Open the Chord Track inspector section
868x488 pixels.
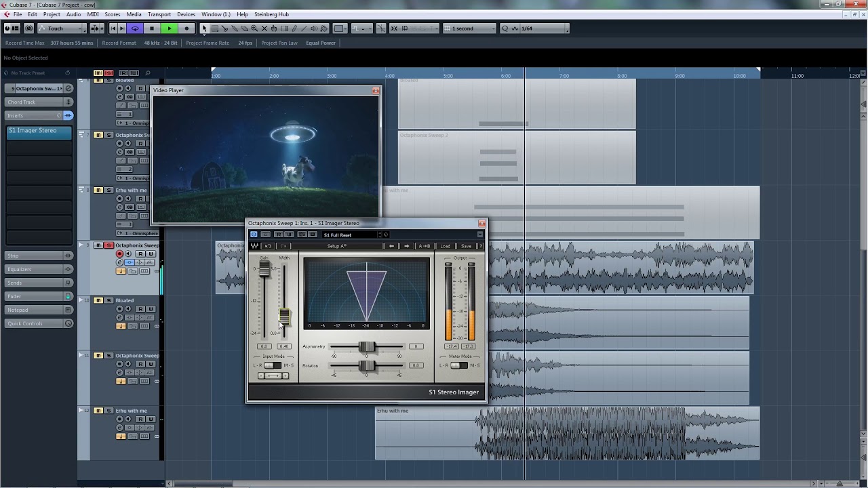[39, 102]
